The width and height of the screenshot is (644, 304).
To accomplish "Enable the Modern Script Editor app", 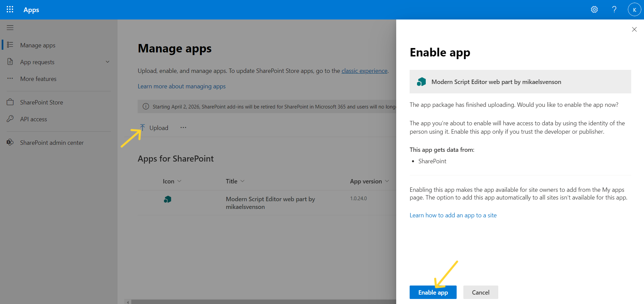I will [433, 292].
